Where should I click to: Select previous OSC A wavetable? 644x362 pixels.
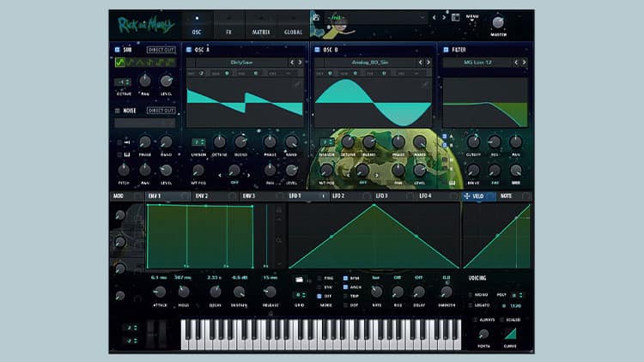(x=292, y=63)
